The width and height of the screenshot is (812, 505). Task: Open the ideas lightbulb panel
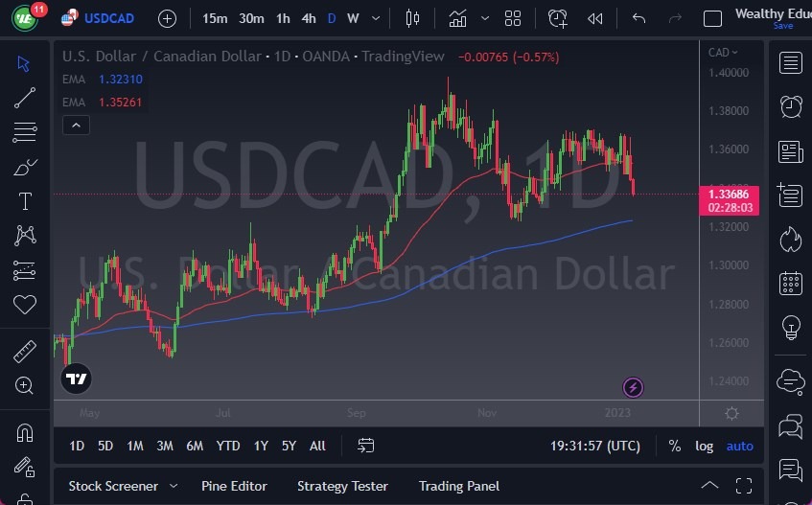[x=791, y=328]
